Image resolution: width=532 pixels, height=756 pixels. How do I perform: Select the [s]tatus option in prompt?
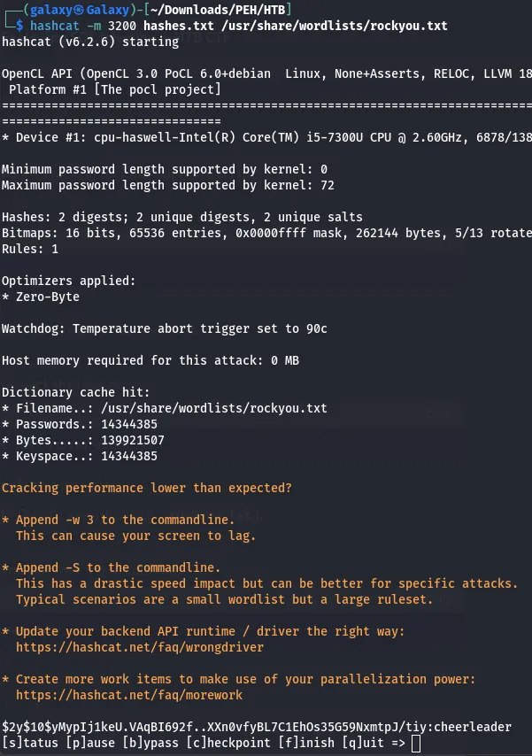point(30,743)
